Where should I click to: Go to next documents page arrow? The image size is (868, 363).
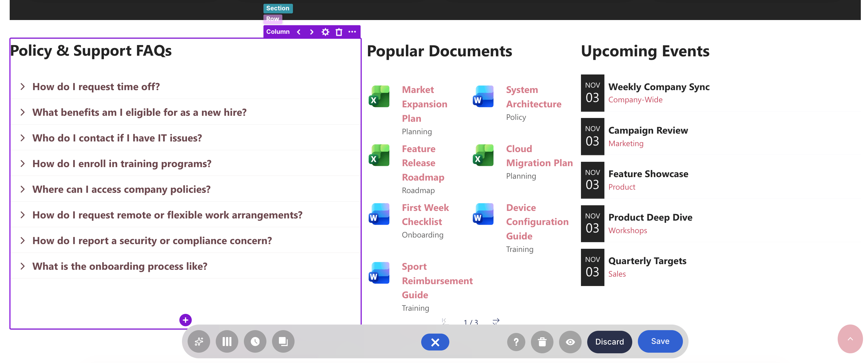coord(495,321)
